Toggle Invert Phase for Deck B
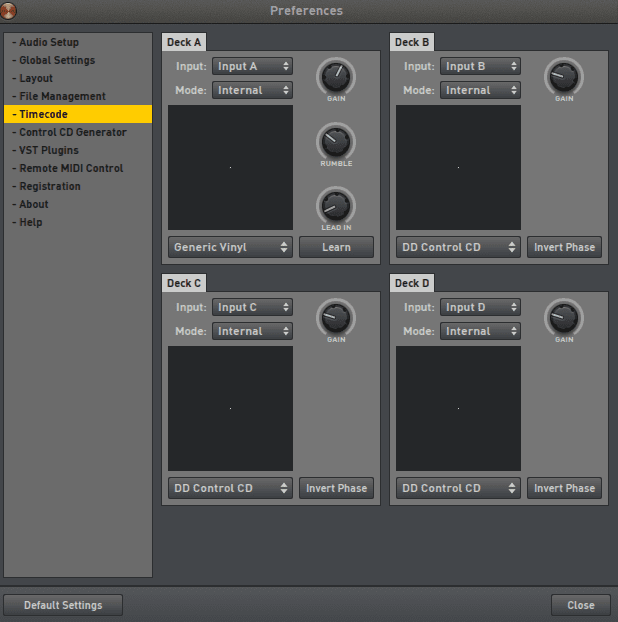Screen dimensions: 618x622 pos(564,247)
